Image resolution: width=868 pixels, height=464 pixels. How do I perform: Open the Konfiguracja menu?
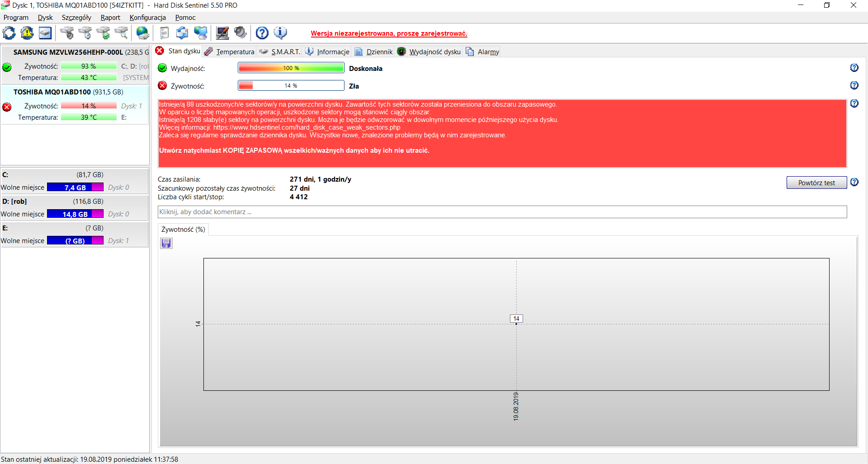pyautogui.click(x=148, y=18)
